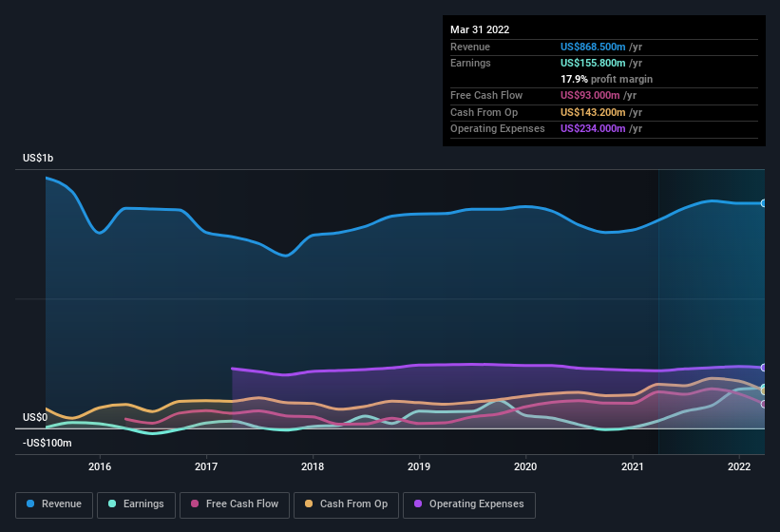Click the 2020 x-axis label
The height and width of the screenshot is (532, 780).
point(525,466)
